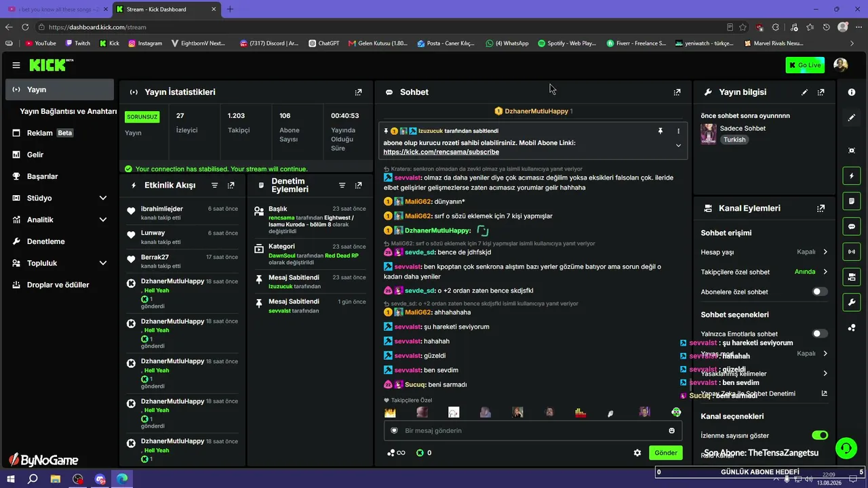Toggle Yalnızca Emotlarla sohbet switch
The width and height of the screenshot is (868, 488).
coord(820,333)
